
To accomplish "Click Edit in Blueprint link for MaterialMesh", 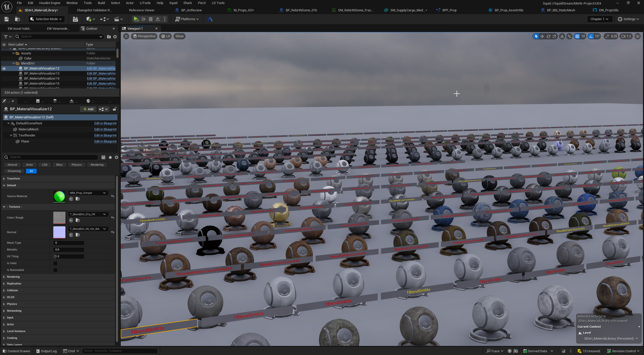I will 105,129.
